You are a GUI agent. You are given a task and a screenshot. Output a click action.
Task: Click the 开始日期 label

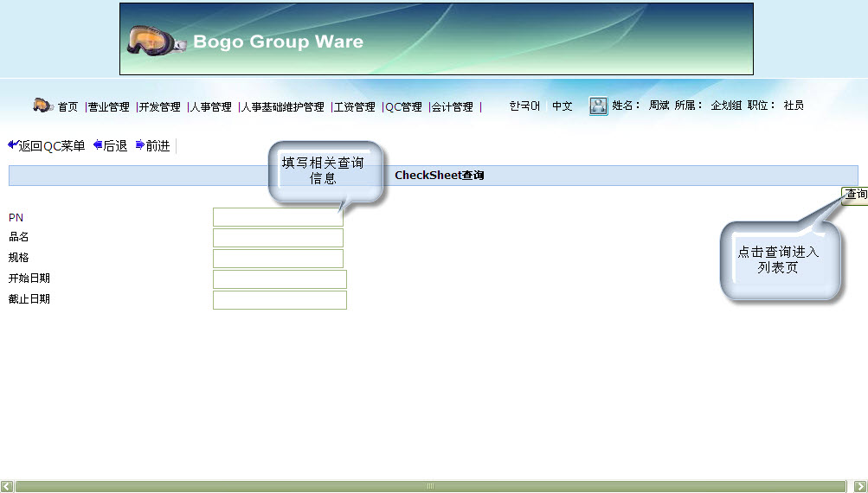[x=29, y=279]
